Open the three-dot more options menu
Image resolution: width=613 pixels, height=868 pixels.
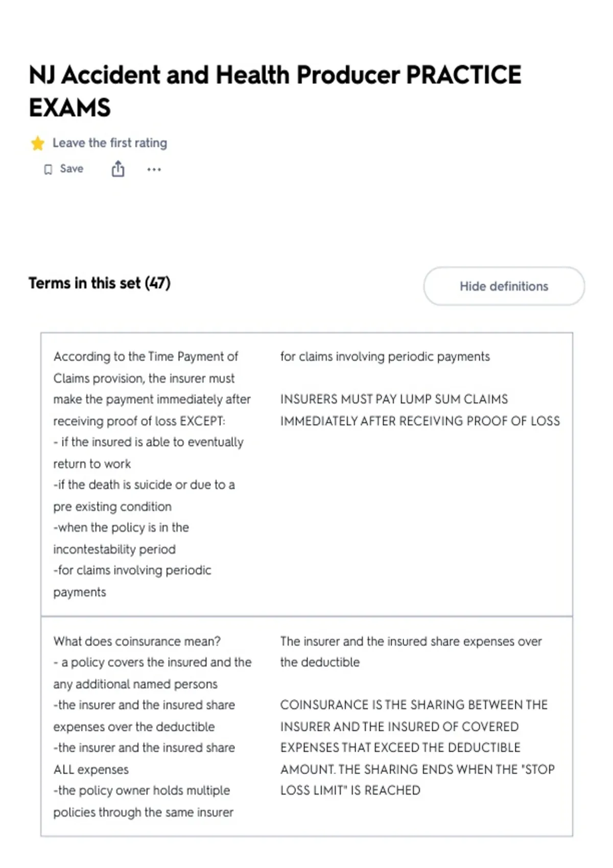tap(154, 170)
